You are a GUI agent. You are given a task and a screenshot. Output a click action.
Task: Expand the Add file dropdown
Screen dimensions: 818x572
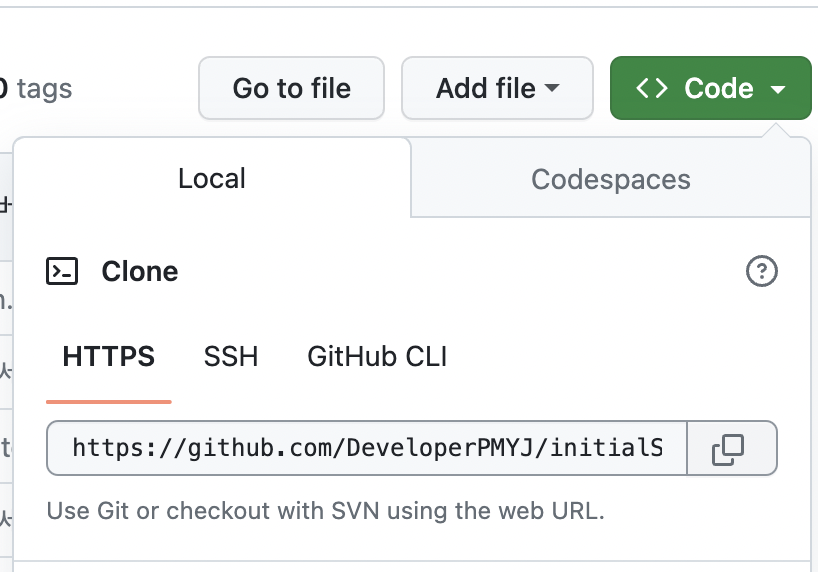pos(497,88)
